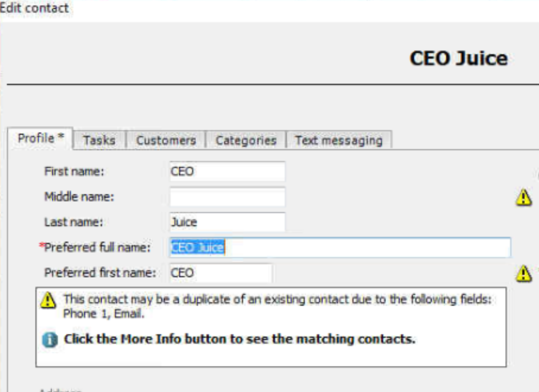Select the Categories tab
The image size is (539, 392).
(x=246, y=140)
